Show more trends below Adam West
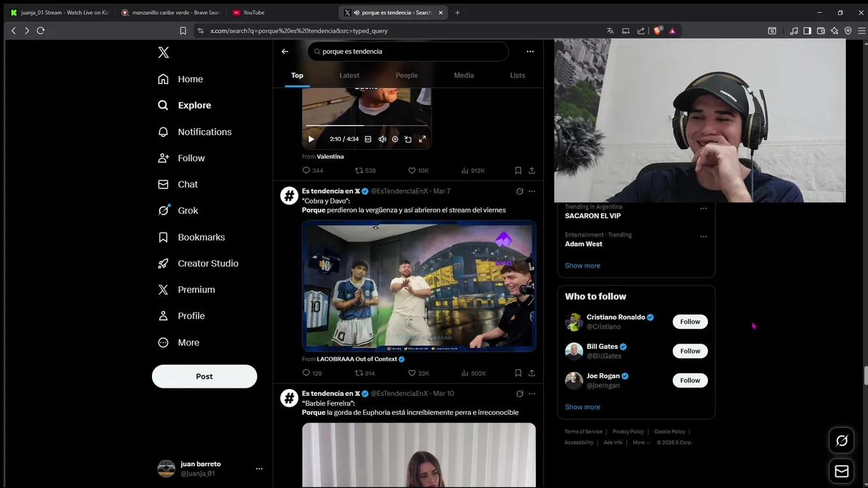868x488 pixels. (x=583, y=266)
